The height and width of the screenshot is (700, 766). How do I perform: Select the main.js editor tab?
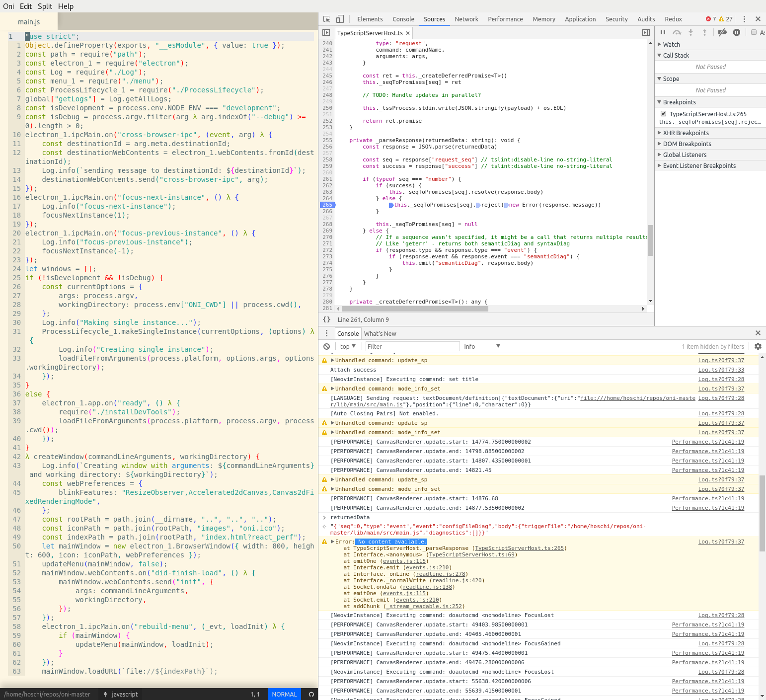[29, 21]
